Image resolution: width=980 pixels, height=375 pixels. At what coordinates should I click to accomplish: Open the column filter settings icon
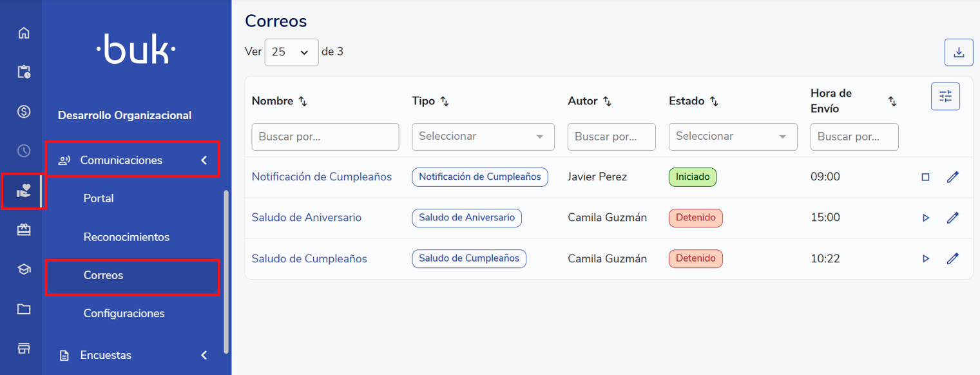click(945, 97)
